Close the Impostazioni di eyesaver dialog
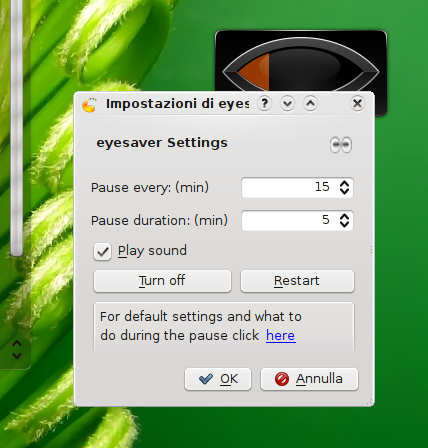 [x=357, y=104]
